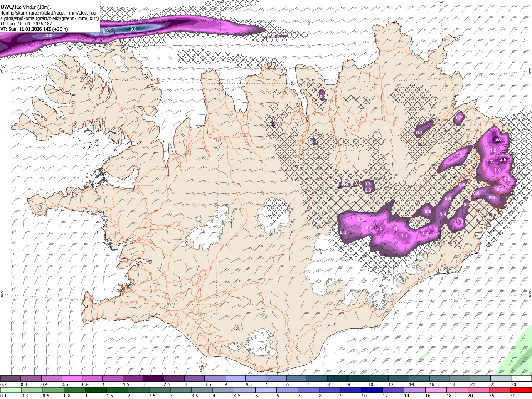This screenshot has height=399, width=532.
Task: Click the UWC/IG title text in header
Action: point(10,7)
